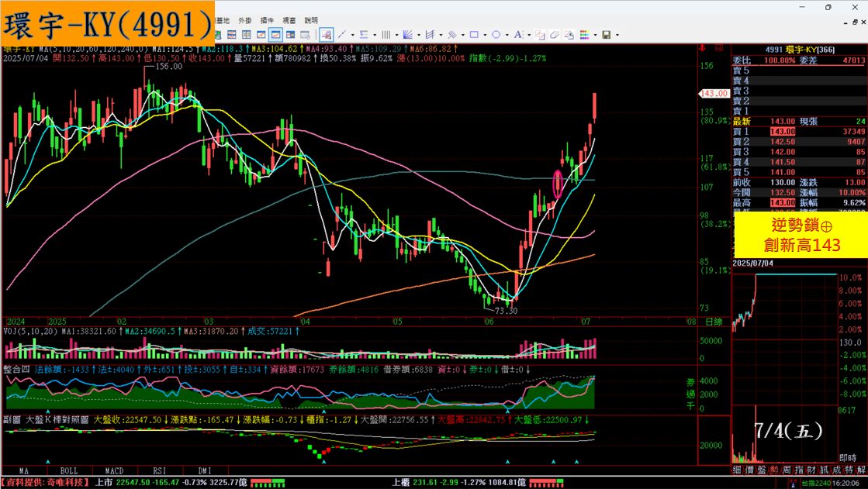This screenshot has height=489, width=868.
Task: Toggle the highlighted chart layout button
Action: pyautogui.click(x=275, y=35)
